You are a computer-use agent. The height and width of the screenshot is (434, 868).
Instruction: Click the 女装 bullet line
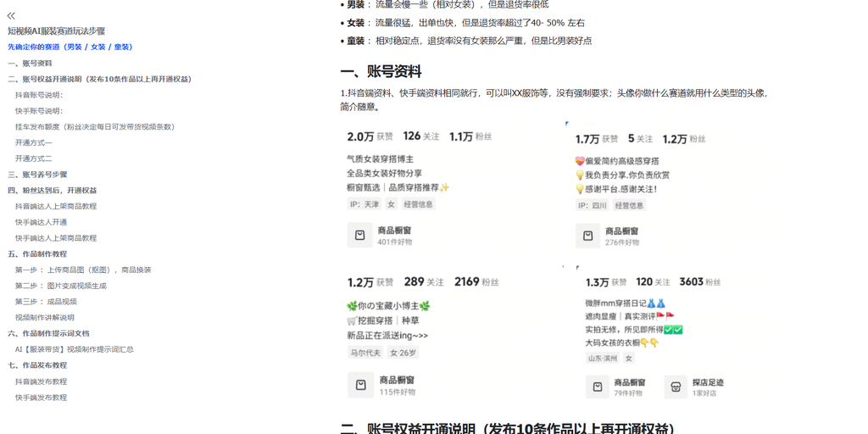(x=463, y=23)
